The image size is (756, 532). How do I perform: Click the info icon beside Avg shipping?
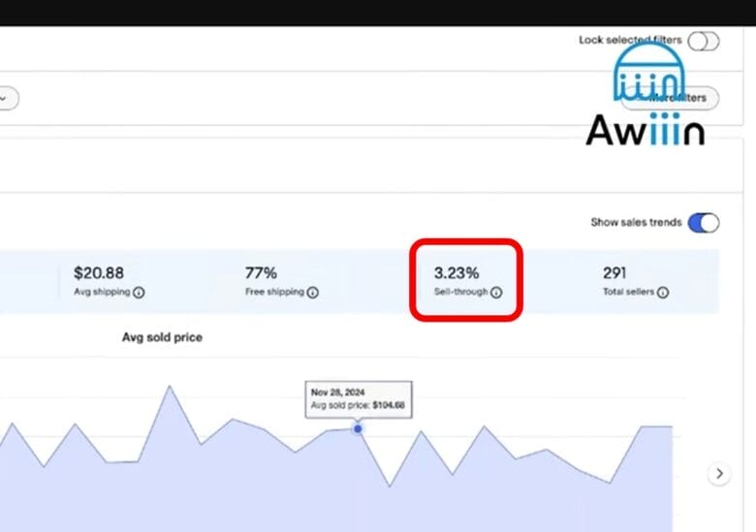(139, 292)
